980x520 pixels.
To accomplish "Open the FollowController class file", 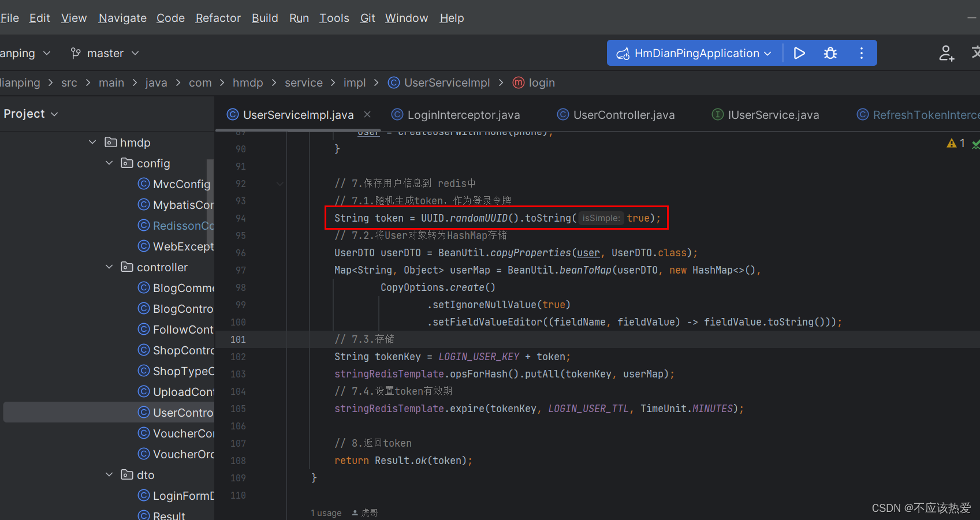I will coord(176,330).
